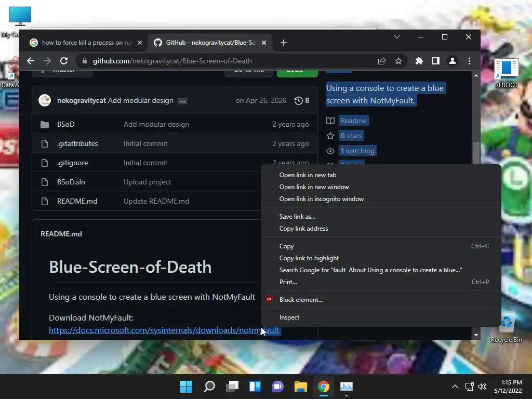
Task: Select 'Copy link to highlight'
Action: [x=381, y=258]
